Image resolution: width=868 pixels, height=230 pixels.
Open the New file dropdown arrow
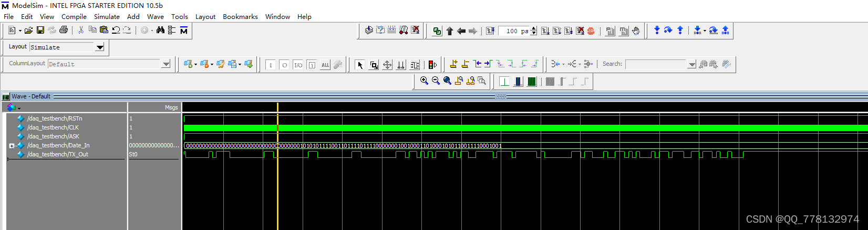(x=20, y=31)
